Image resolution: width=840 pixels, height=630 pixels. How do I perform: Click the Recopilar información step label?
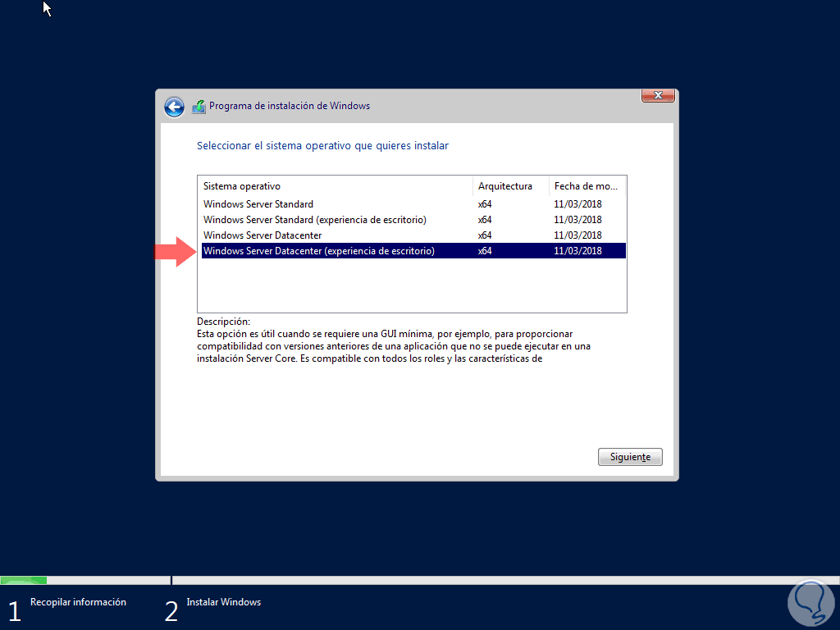point(78,602)
